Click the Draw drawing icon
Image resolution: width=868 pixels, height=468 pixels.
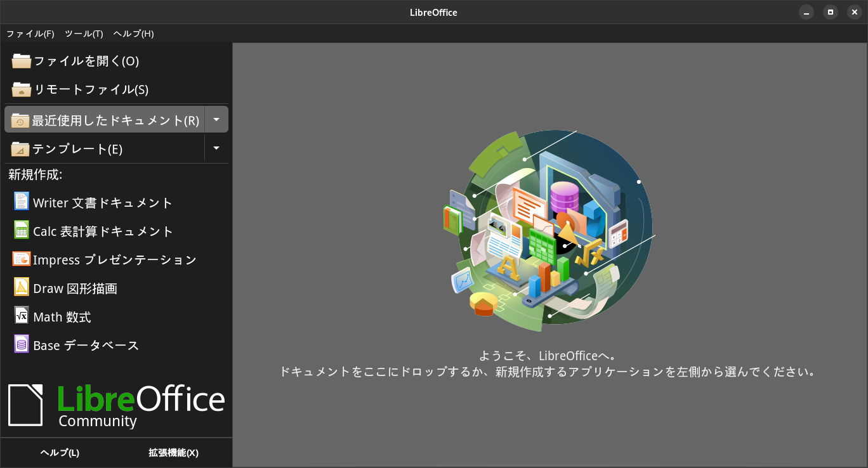tap(22, 287)
